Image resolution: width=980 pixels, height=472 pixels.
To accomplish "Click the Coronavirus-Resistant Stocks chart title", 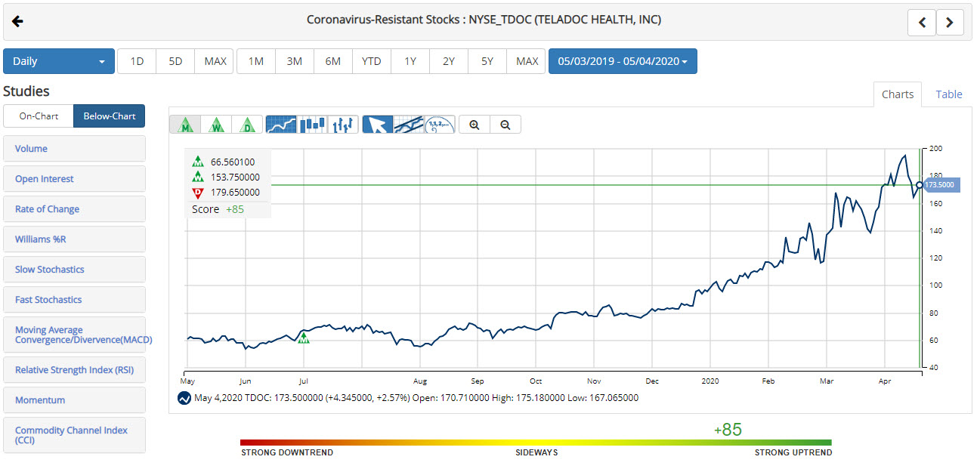I will [x=484, y=20].
